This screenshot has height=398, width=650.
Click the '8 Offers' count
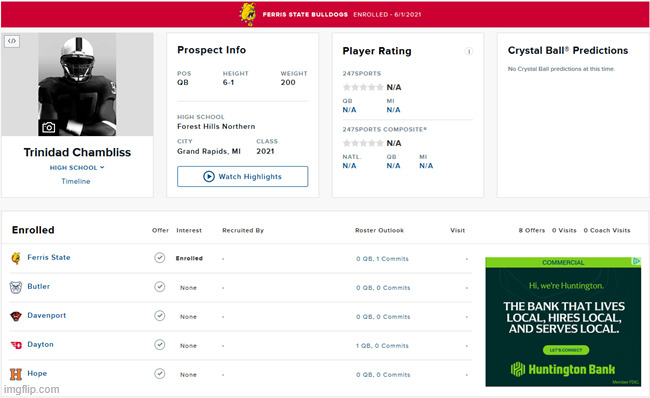point(532,231)
